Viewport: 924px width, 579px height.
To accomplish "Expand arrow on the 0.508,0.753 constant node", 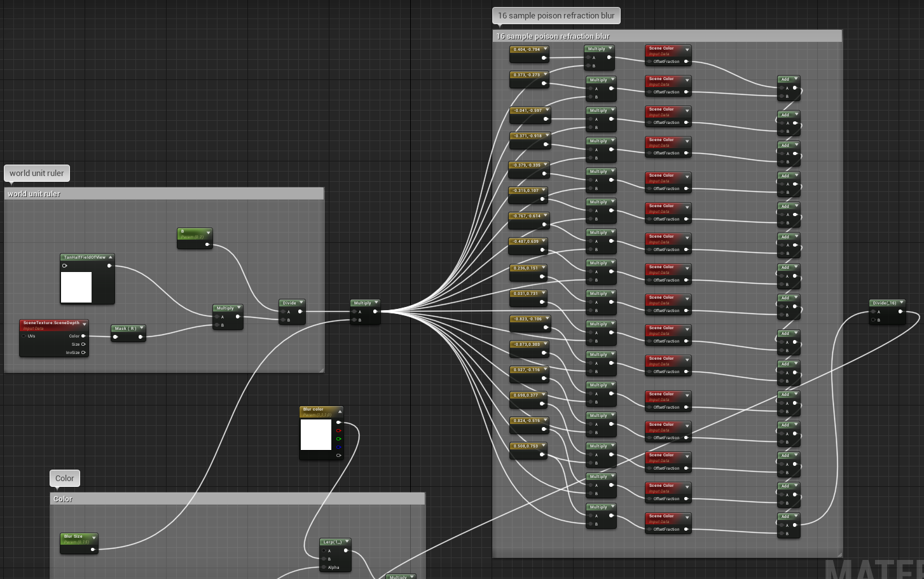I will coord(544,446).
